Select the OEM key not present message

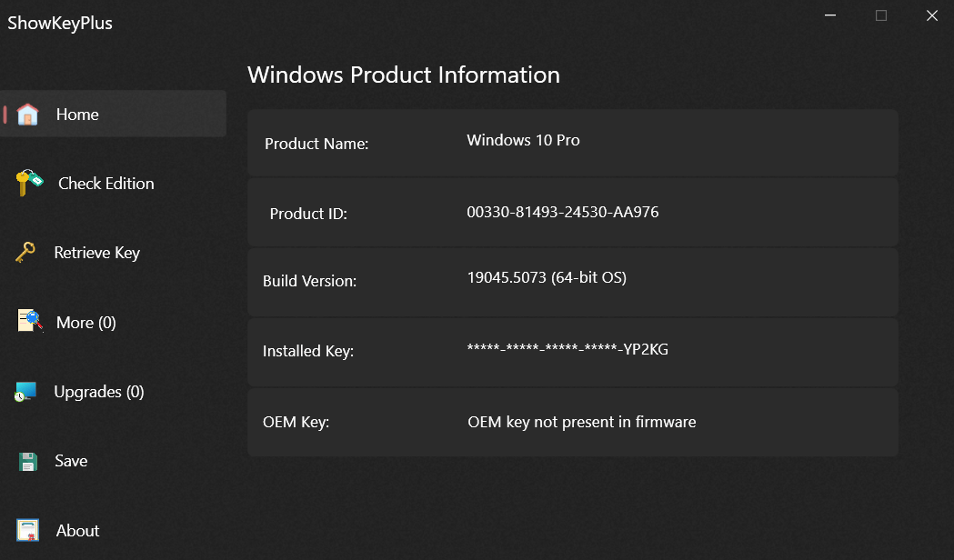[582, 422]
